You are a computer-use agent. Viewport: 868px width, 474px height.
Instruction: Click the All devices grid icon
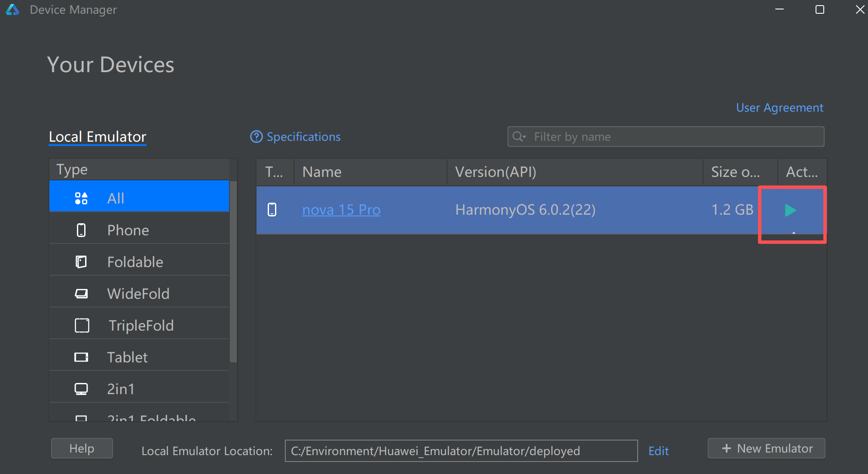(81, 198)
